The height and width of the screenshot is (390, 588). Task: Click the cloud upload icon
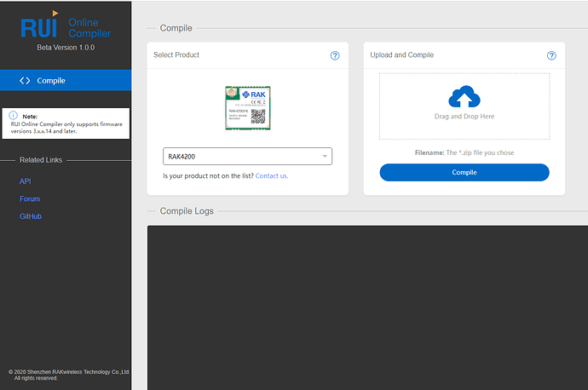[464, 97]
